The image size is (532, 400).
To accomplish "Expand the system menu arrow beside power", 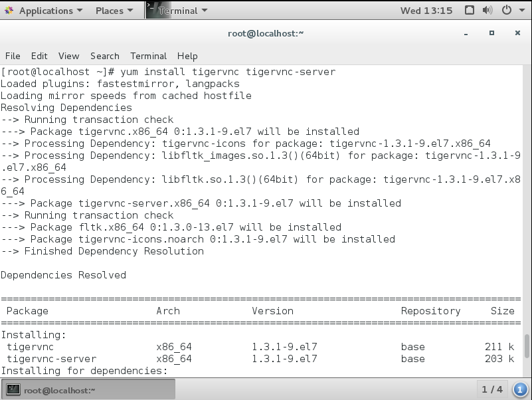I will 521,11.
